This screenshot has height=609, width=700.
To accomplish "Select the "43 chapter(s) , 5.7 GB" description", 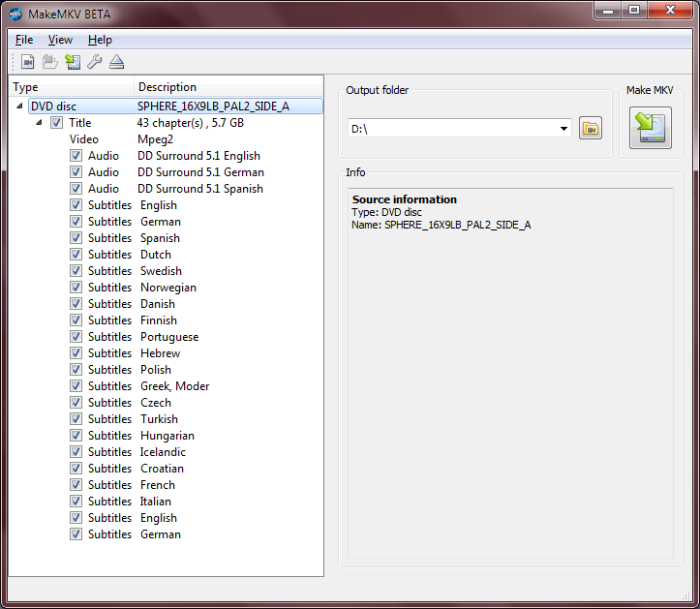I will [191, 123].
